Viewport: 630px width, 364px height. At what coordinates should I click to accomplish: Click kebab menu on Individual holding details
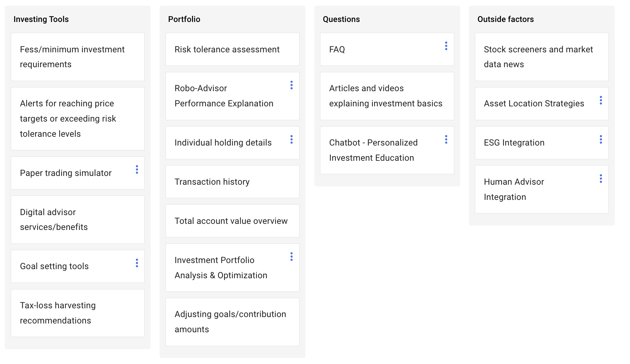[x=291, y=139]
